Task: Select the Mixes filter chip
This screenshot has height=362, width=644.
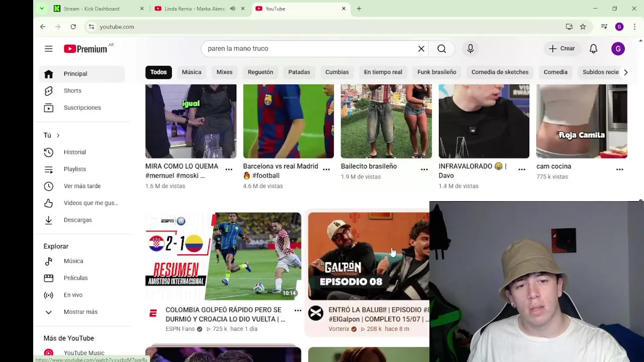Action: click(224, 72)
